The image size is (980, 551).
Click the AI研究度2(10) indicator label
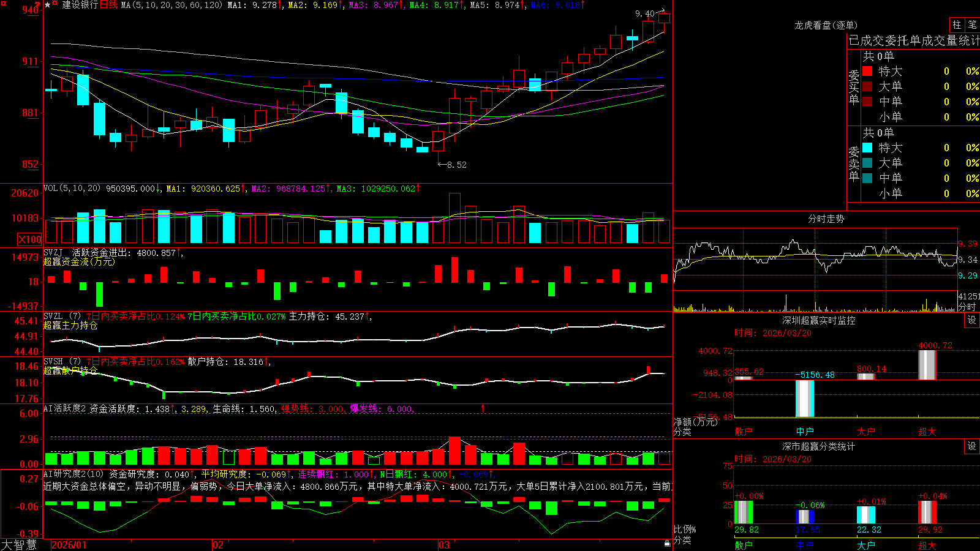(x=73, y=474)
